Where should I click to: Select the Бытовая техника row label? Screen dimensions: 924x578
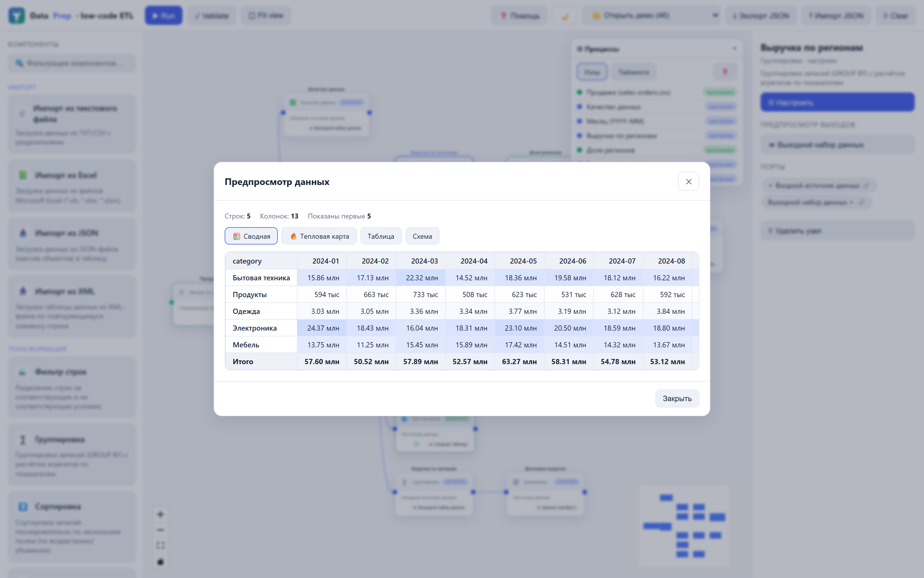pyautogui.click(x=261, y=278)
